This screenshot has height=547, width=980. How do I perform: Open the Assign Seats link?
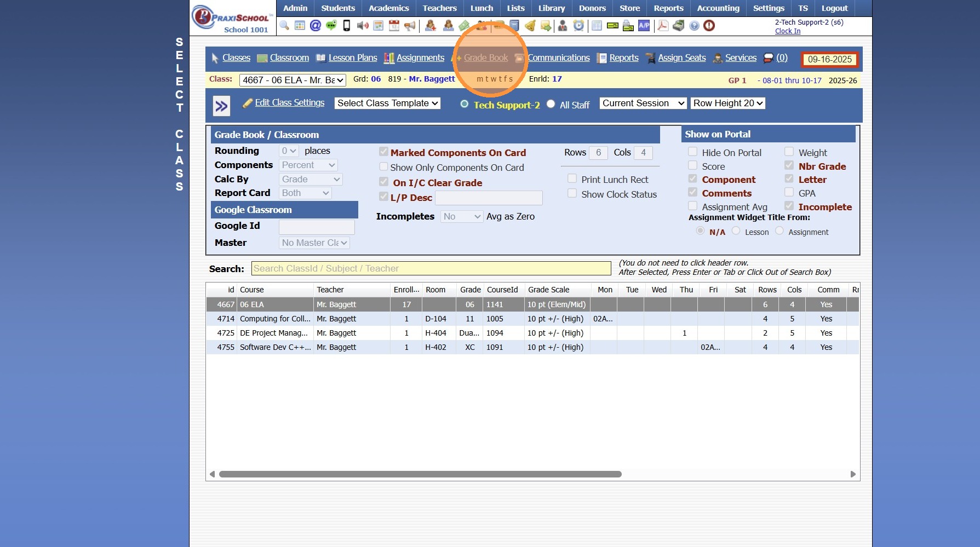682,58
